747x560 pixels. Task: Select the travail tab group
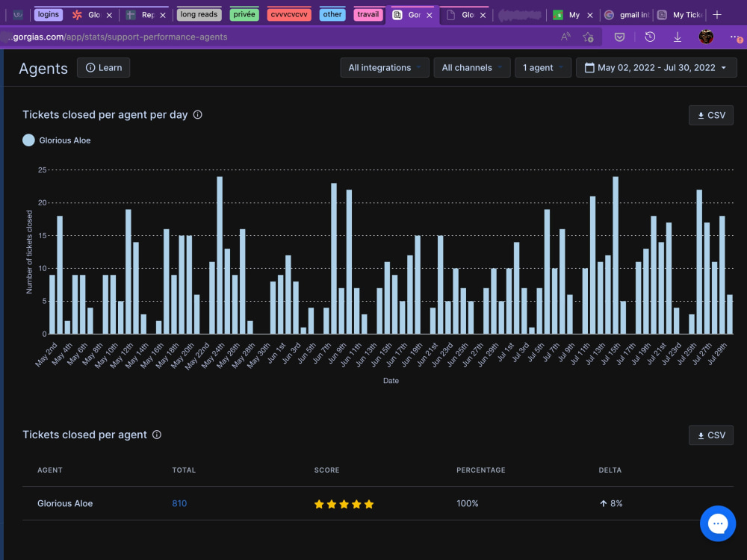point(368,14)
